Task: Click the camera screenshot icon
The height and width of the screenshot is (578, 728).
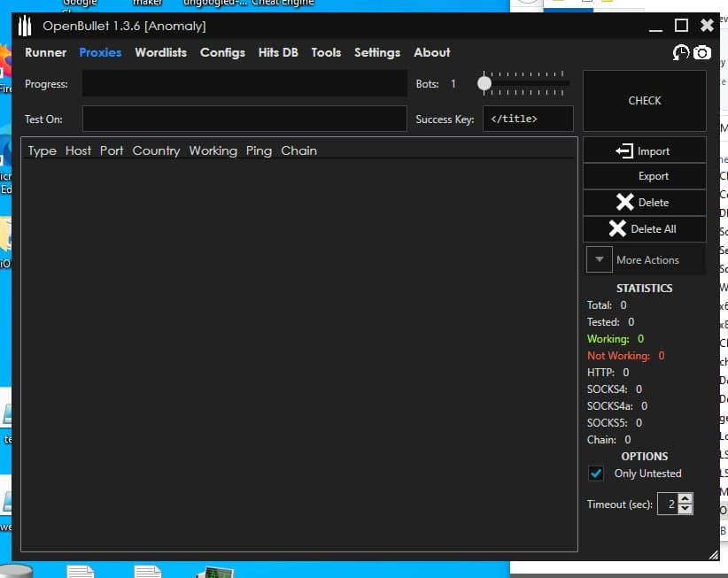Action: tap(702, 53)
